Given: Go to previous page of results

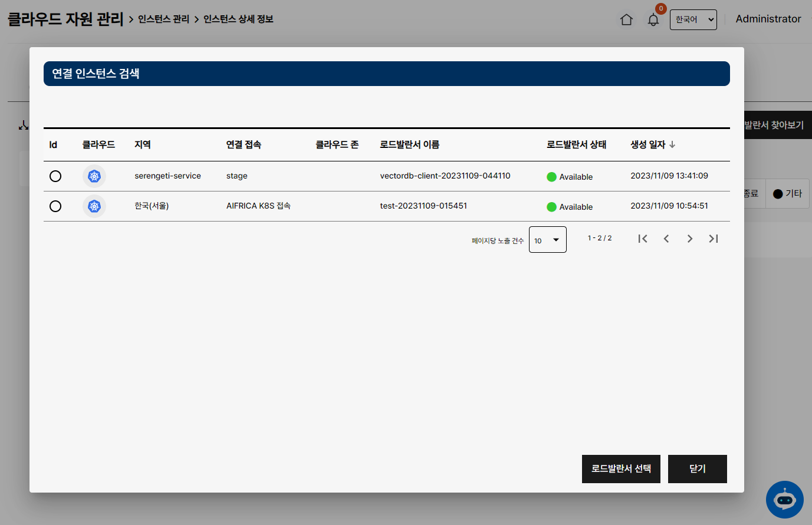Looking at the screenshot, I should [666, 239].
